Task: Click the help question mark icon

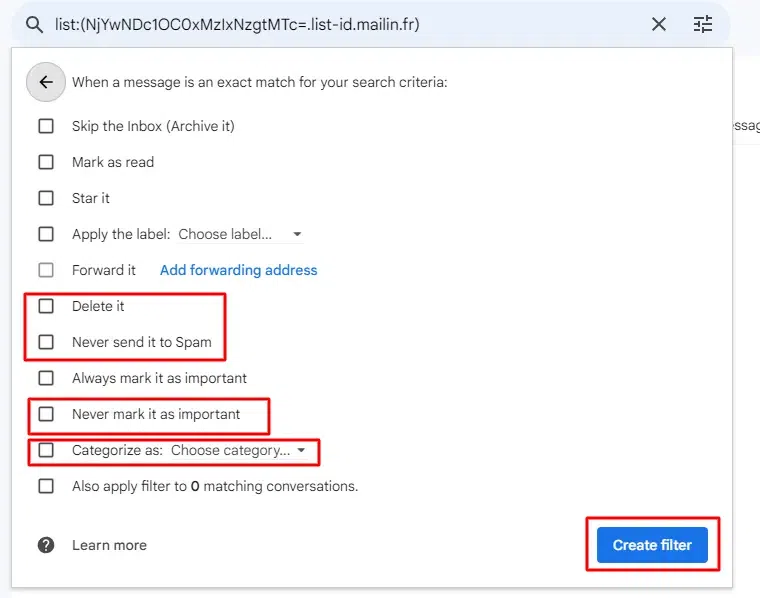Action: pyautogui.click(x=46, y=545)
